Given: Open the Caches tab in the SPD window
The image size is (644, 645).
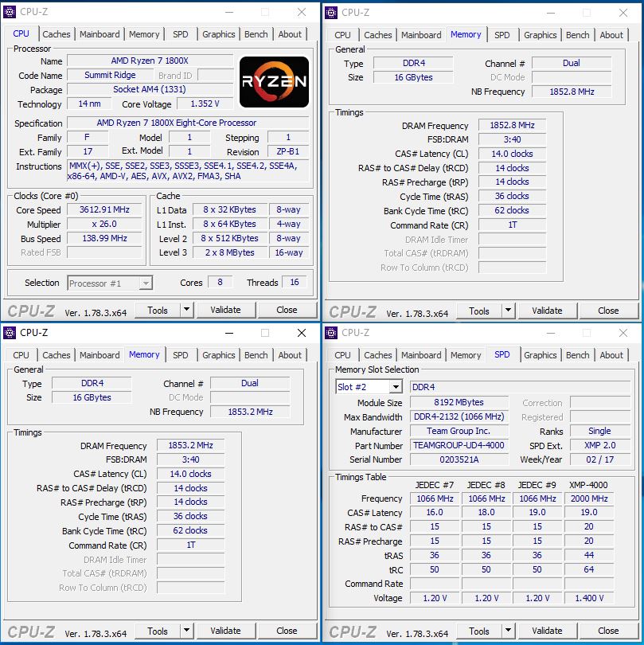Looking at the screenshot, I should tap(378, 355).
